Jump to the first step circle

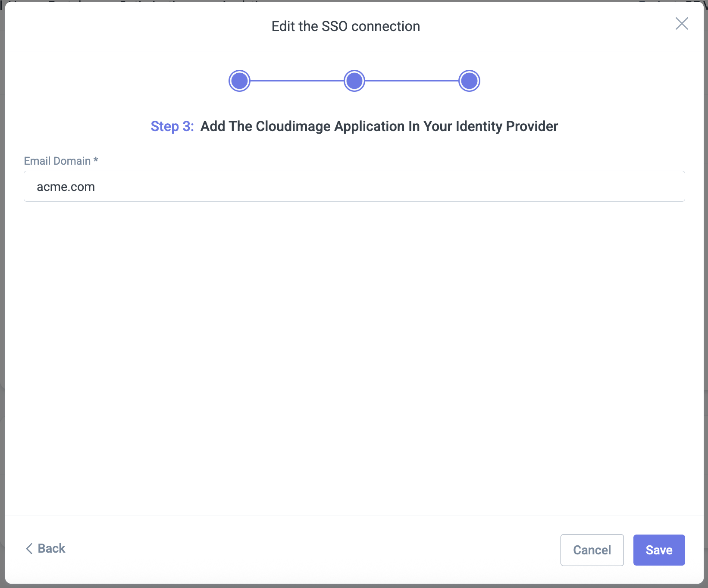pos(239,81)
